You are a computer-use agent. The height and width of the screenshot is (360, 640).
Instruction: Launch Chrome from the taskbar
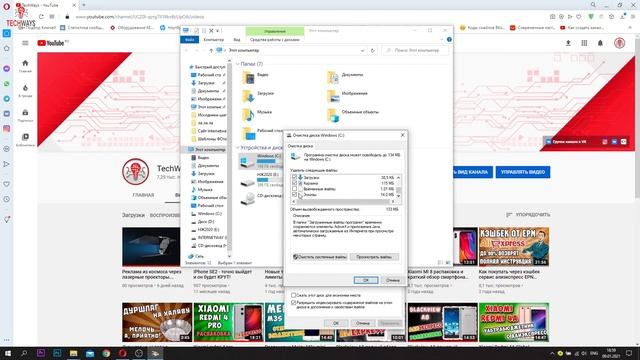click(x=106, y=353)
